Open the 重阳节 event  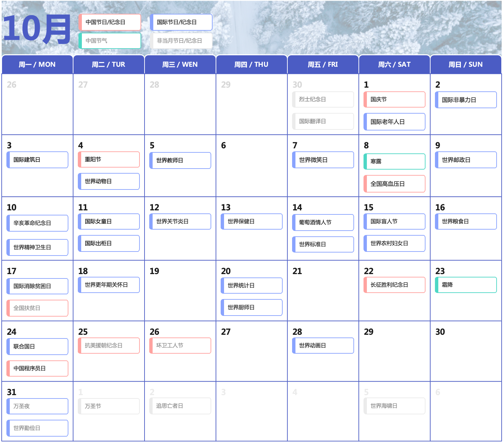[109, 159]
